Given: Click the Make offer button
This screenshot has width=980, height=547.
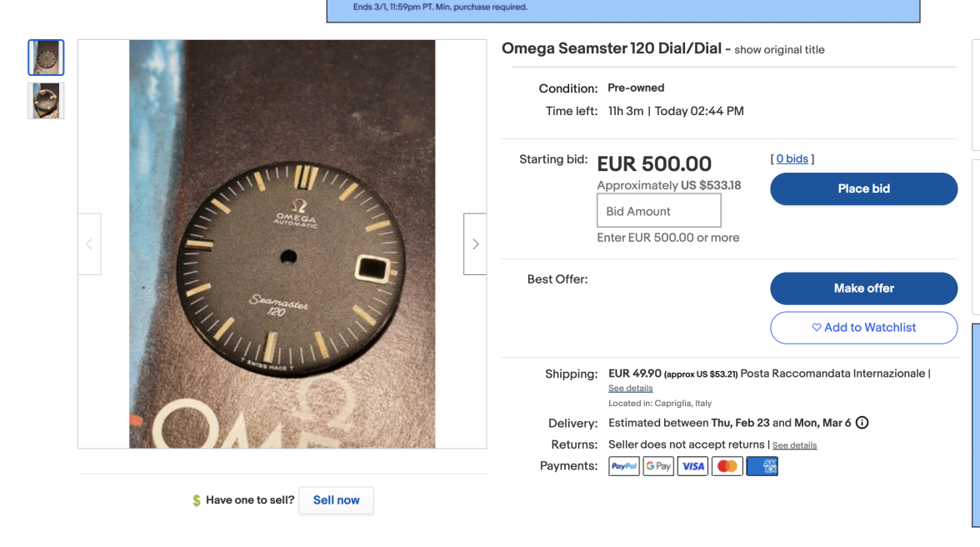Looking at the screenshot, I should [x=863, y=289].
